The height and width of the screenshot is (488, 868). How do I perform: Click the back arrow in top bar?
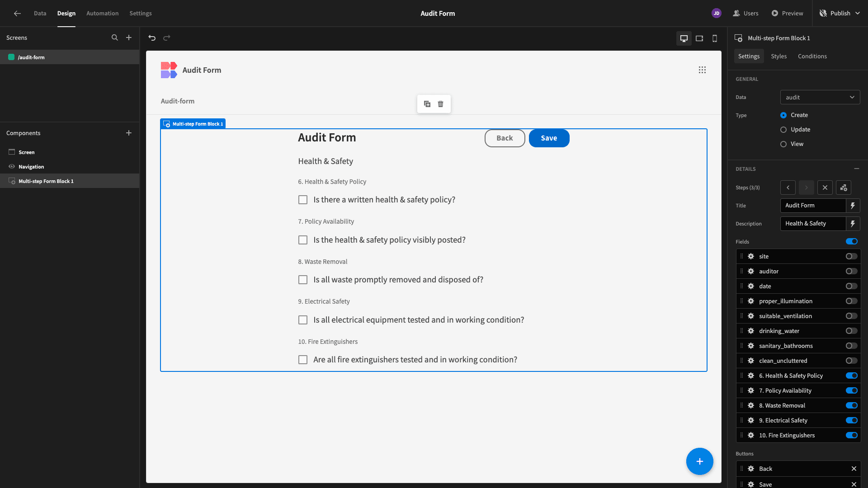click(17, 14)
